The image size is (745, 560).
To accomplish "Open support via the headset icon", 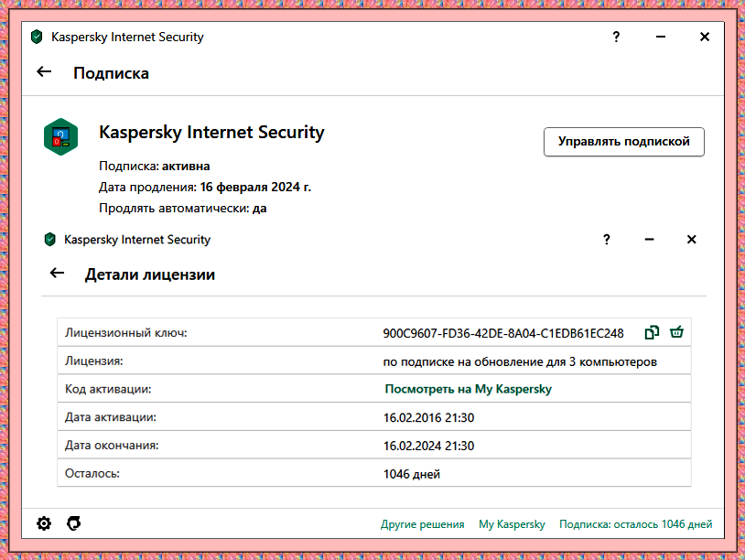I will click(x=73, y=523).
